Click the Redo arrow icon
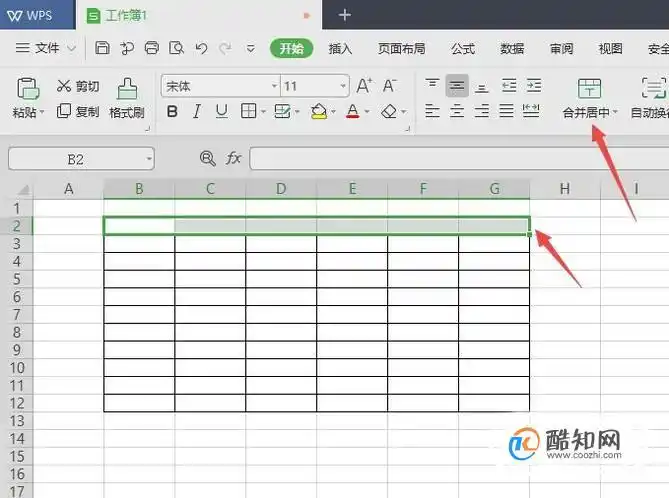 [x=225, y=48]
